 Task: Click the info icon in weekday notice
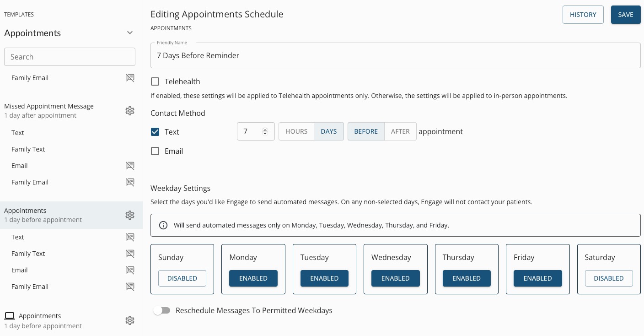163,225
